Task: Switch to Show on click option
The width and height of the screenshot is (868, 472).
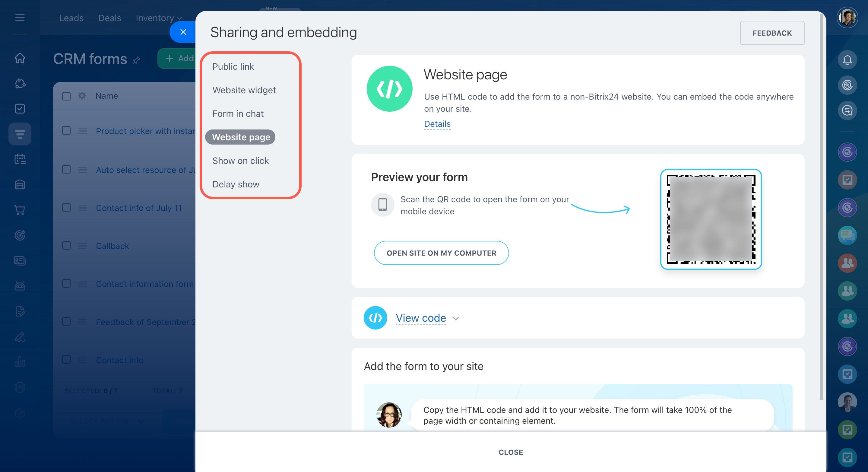Action: pos(240,161)
